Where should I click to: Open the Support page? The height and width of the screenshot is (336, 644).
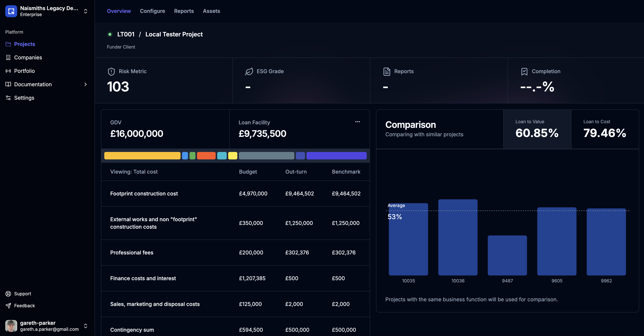coord(22,294)
